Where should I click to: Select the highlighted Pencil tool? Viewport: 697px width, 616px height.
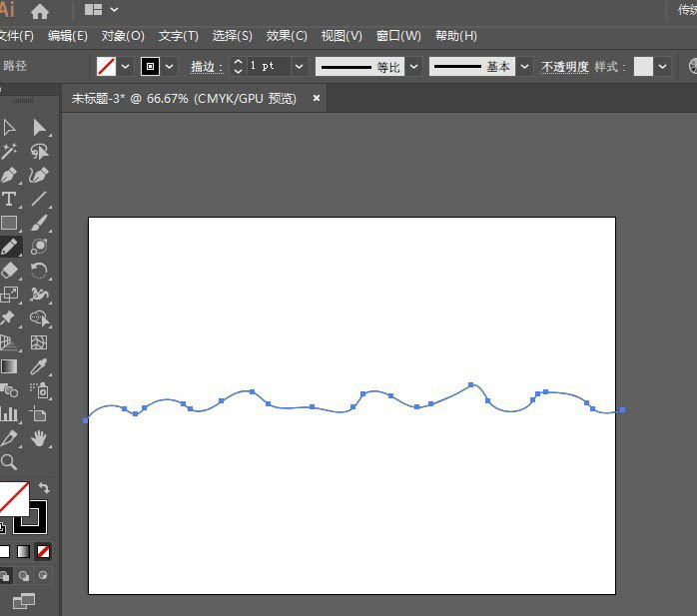10,247
